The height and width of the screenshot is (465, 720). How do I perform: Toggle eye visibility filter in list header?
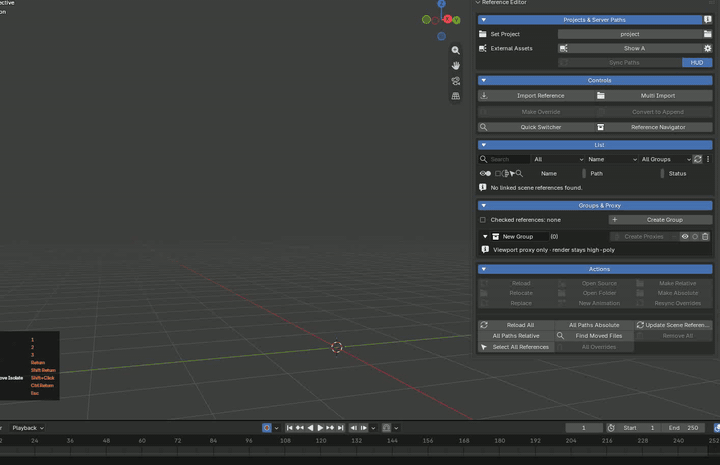pyautogui.click(x=485, y=174)
